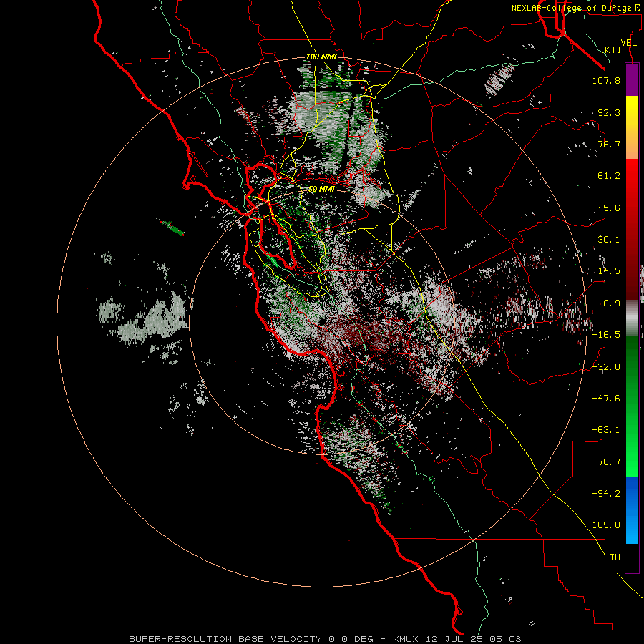Click the 30.1 velocity scale value
Viewport: 644px width, 644px height.
coord(609,240)
